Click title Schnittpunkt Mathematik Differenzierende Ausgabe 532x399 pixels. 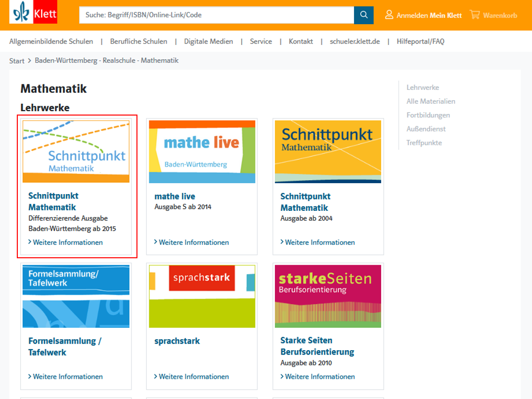tap(53, 201)
